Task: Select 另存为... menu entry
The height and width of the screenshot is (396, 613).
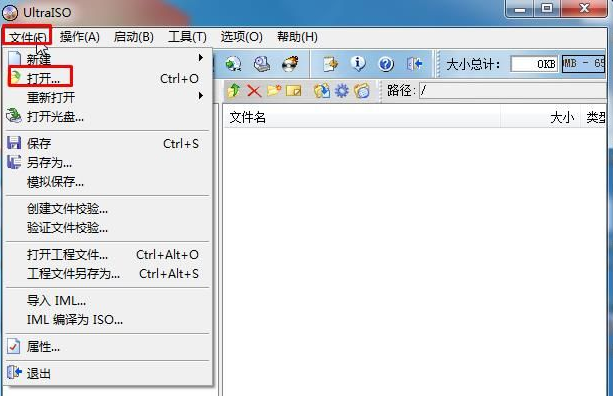Action: (x=108, y=162)
